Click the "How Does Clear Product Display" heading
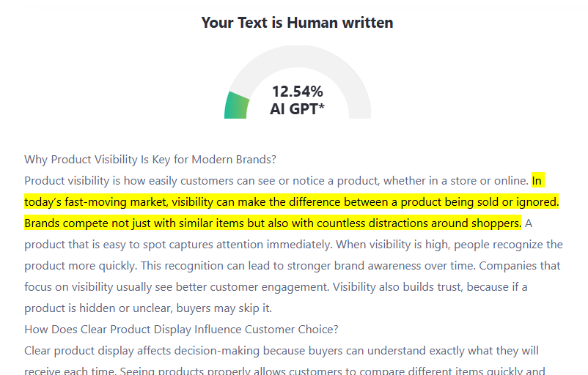This screenshot has height=375, width=588. pyautogui.click(x=181, y=330)
